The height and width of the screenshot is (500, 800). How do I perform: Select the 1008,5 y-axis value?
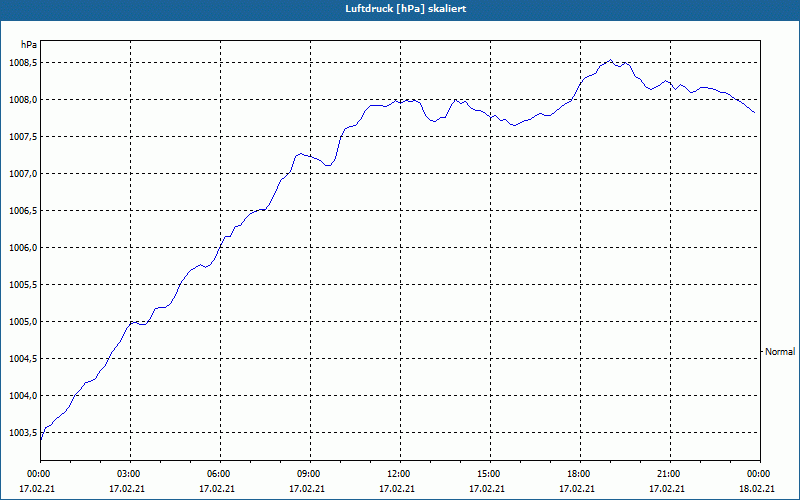coord(22,63)
